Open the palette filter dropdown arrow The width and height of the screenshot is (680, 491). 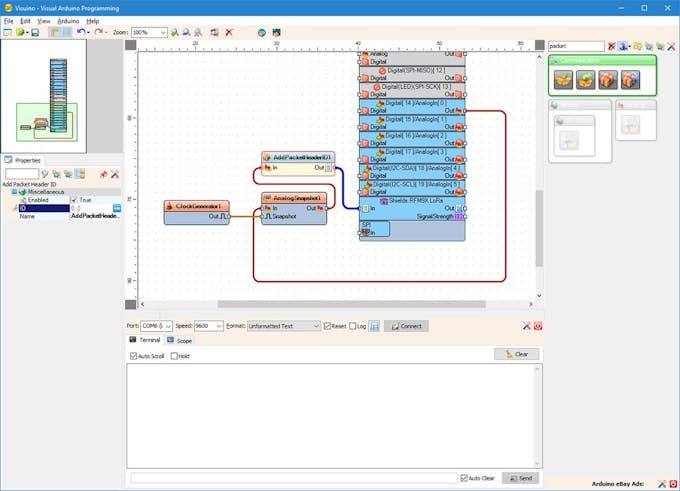tap(630, 46)
